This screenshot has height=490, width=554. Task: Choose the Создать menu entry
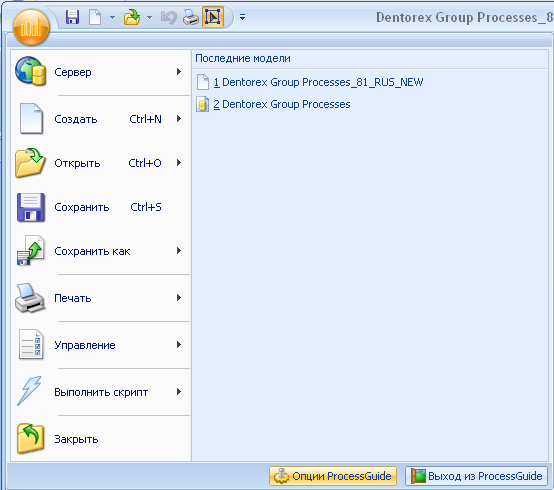click(x=101, y=119)
